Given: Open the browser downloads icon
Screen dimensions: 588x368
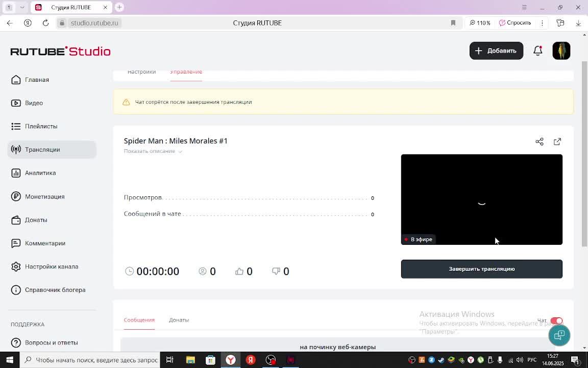Looking at the screenshot, I should click(x=578, y=23).
